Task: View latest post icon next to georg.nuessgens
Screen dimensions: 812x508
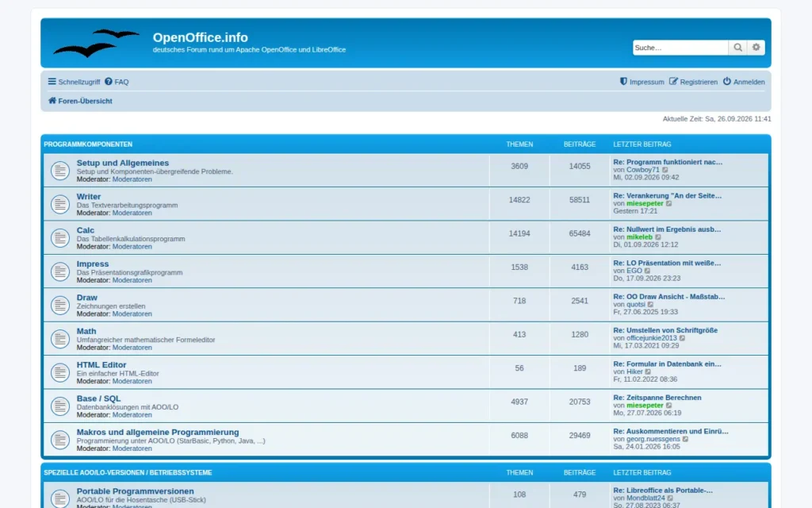Action: (x=686, y=440)
